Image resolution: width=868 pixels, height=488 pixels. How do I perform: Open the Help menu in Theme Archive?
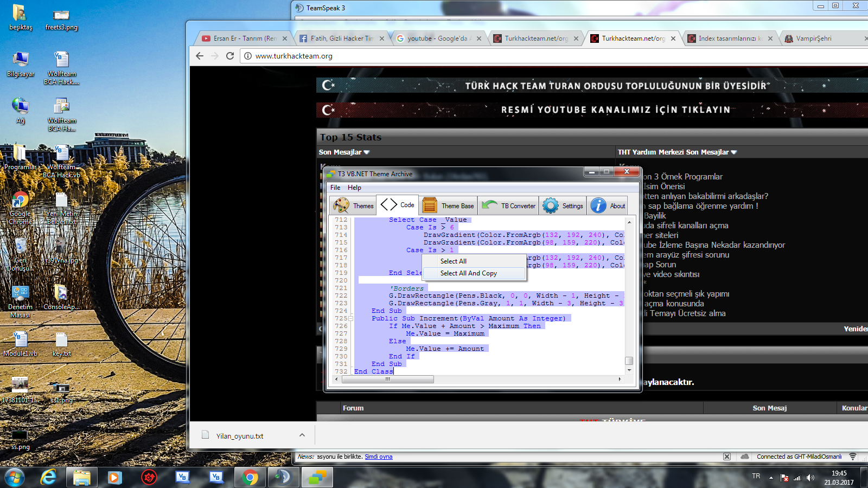[x=354, y=188]
